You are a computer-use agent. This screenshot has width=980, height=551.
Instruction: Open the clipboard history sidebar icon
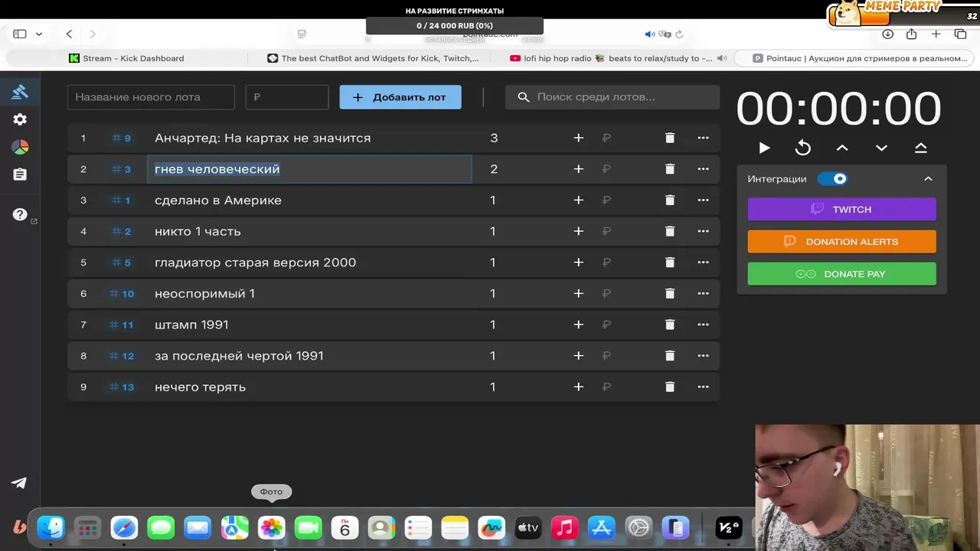pos(20,174)
